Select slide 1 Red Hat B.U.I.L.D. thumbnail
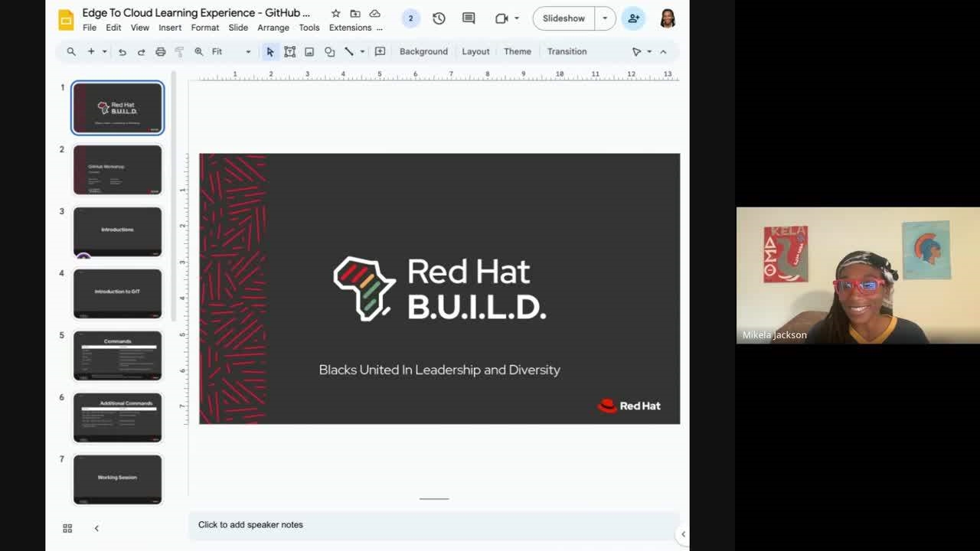 117,108
